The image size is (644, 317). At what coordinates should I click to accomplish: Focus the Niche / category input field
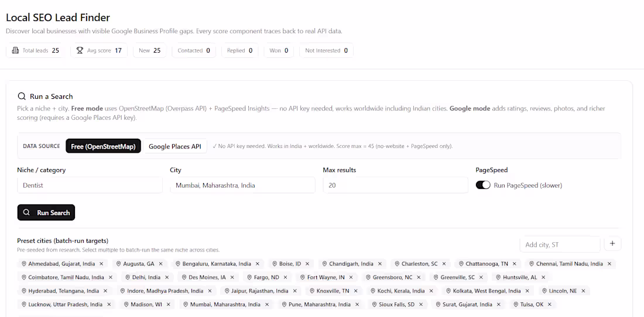tap(90, 185)
